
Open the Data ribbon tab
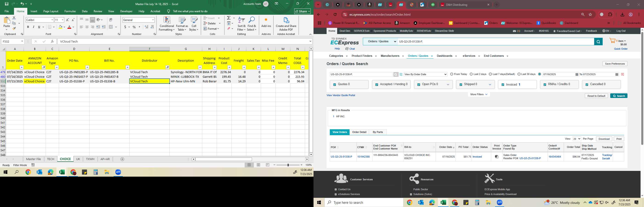pos(85,11)
